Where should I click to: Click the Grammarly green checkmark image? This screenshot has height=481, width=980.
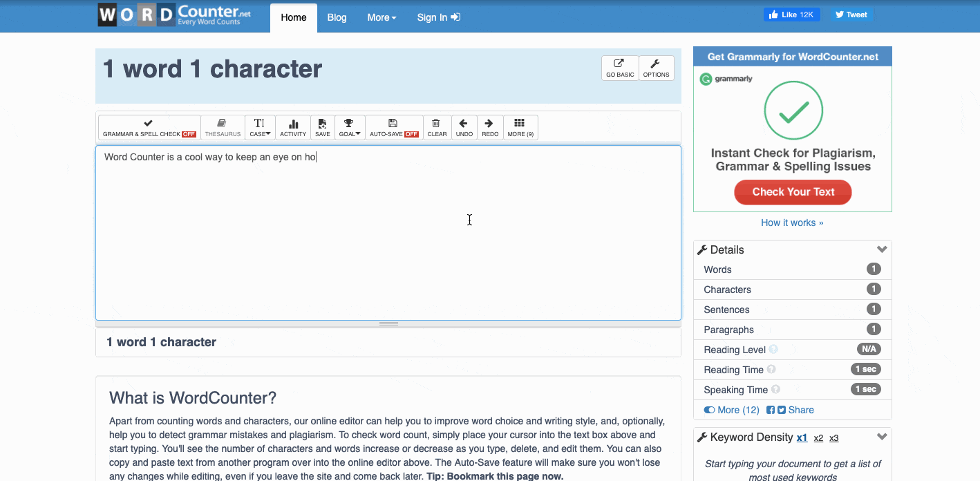pos(793,111)
